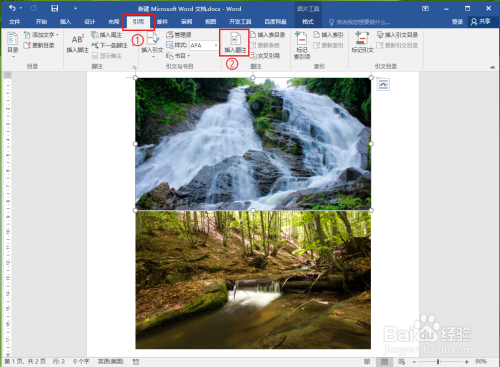Screen dimensions: 500x367
Task: Click the zoom in plus button
Action: click(467, 362)
